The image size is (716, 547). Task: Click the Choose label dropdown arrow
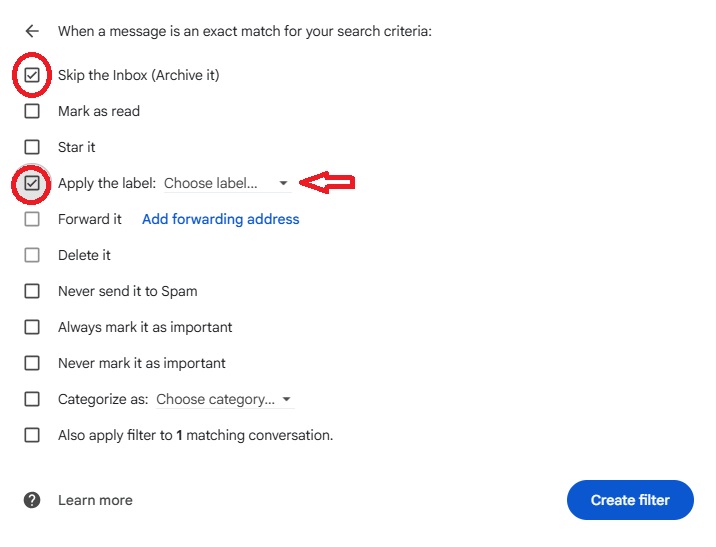[283, 183]
